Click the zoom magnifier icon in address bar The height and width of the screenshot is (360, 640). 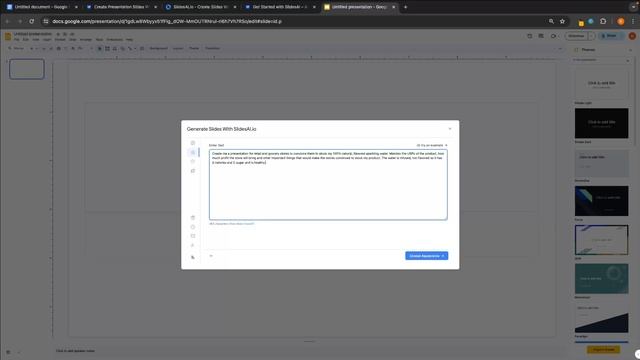tap(551, 21)
